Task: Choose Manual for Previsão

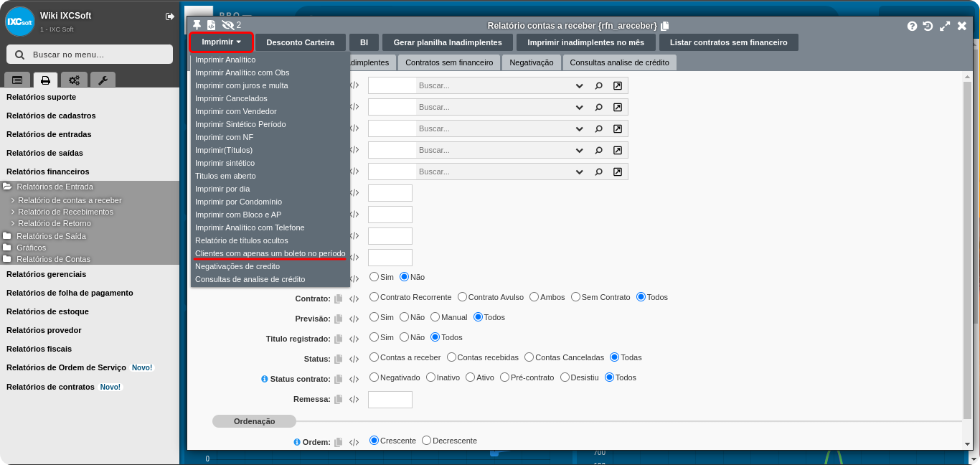Action: (x=435, y=317)
